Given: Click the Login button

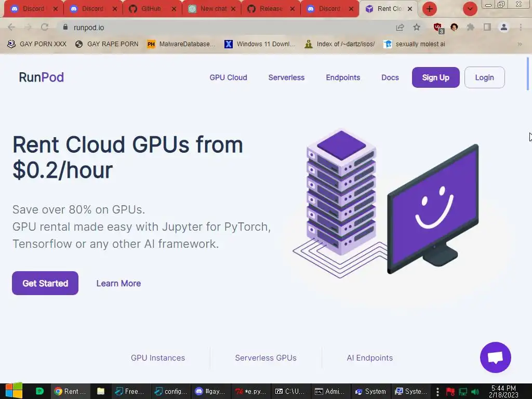Looking at the screenshot, I should point(485,77).
